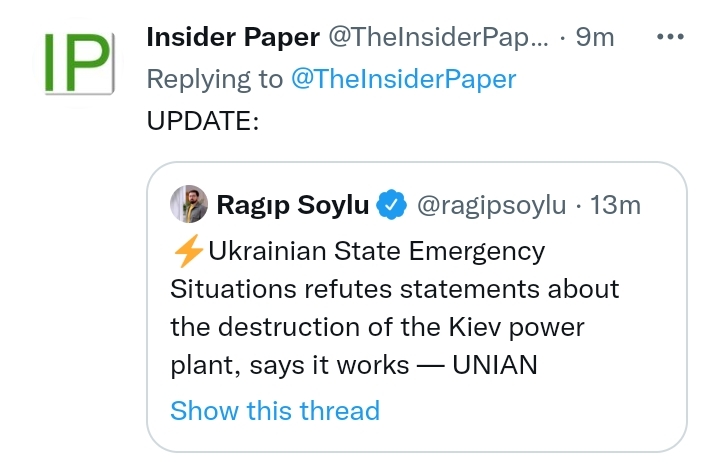Select the UPDATE: tweet text

point(203,120)
